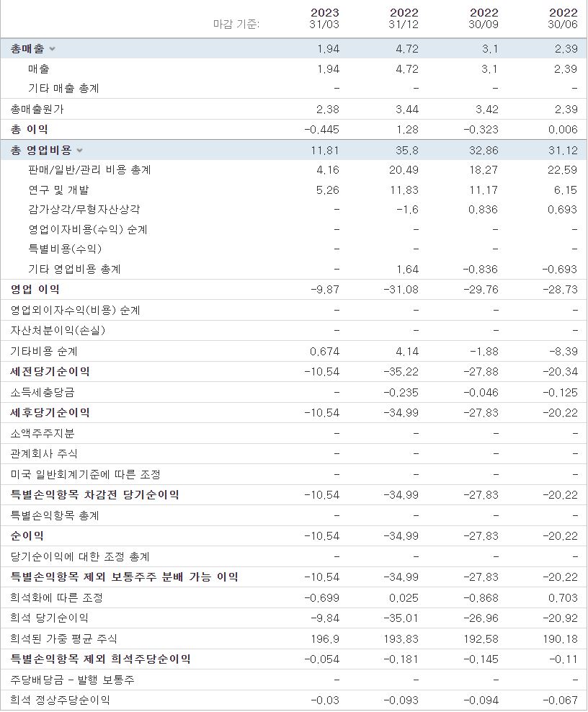Click the 특별비용(수익) row label
The width and height of the screenshot is (588, 712).
pos(65,249)
